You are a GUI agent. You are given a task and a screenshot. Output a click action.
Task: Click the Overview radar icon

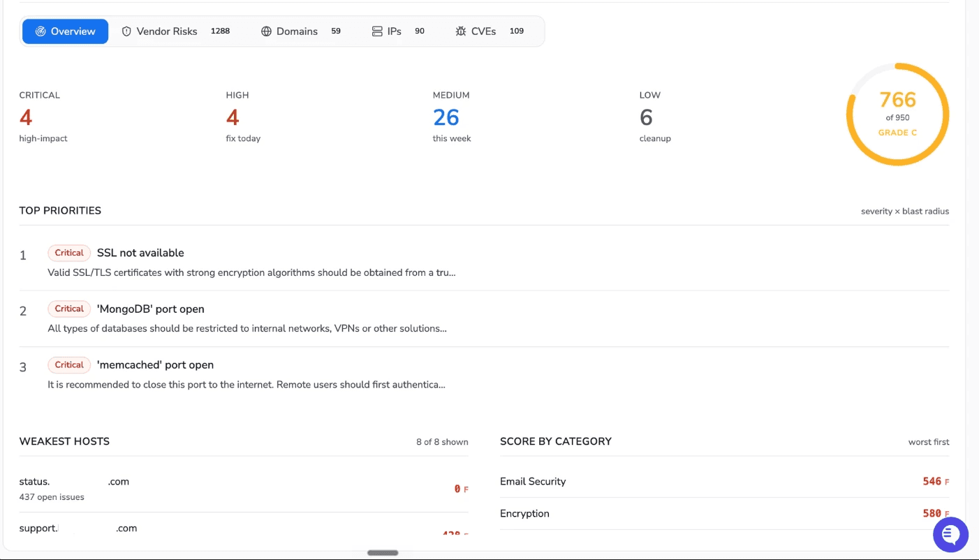[41, 31]
